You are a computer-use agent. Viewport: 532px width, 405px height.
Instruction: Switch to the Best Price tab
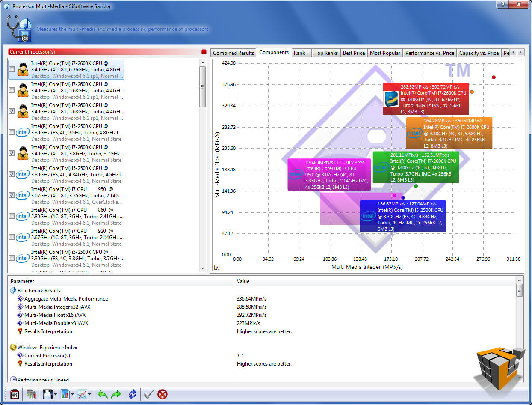354,53
